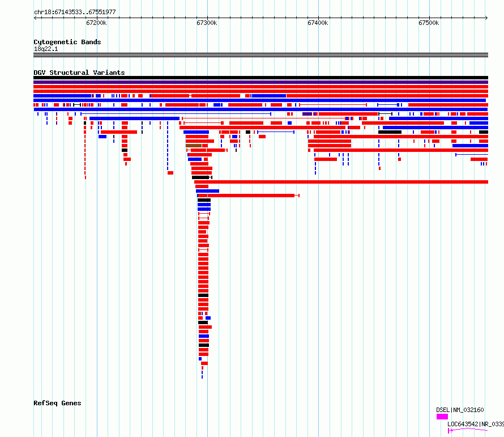Click the right arrowhead of the ruler
This screenshot has height=437, width=504.
click(486, 18)
